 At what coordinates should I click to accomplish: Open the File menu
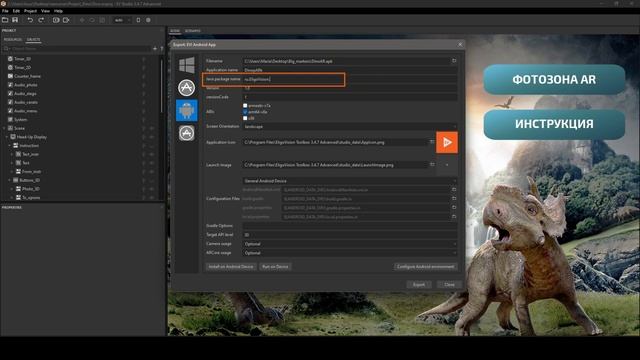5,11
